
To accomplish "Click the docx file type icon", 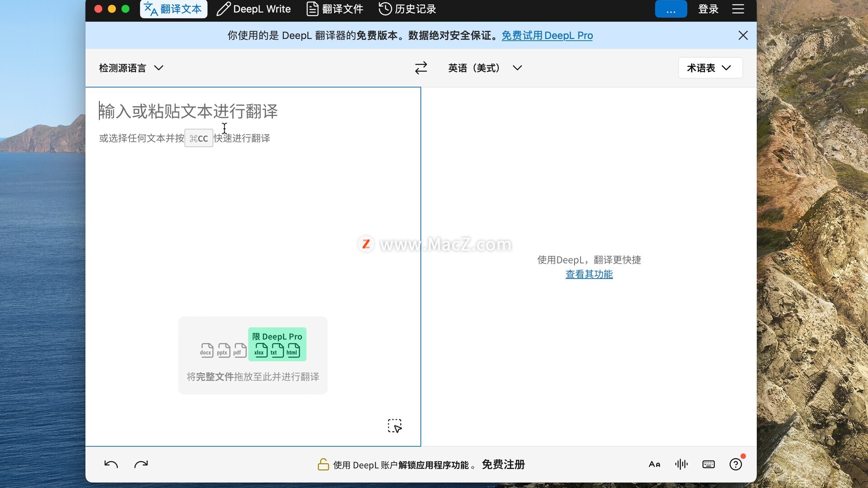I will pyautogui.click(x=207, y=350).
